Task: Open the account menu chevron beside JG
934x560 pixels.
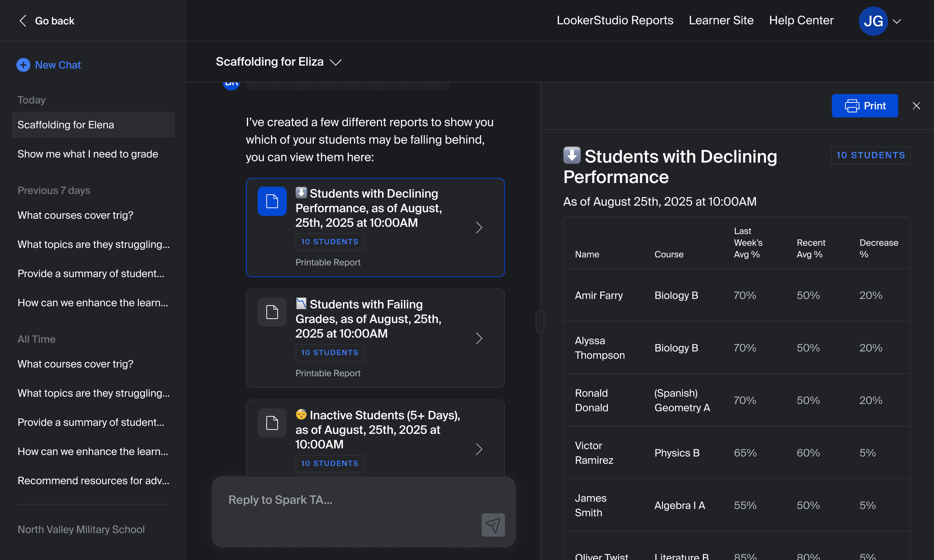Action: coord(897,22)
